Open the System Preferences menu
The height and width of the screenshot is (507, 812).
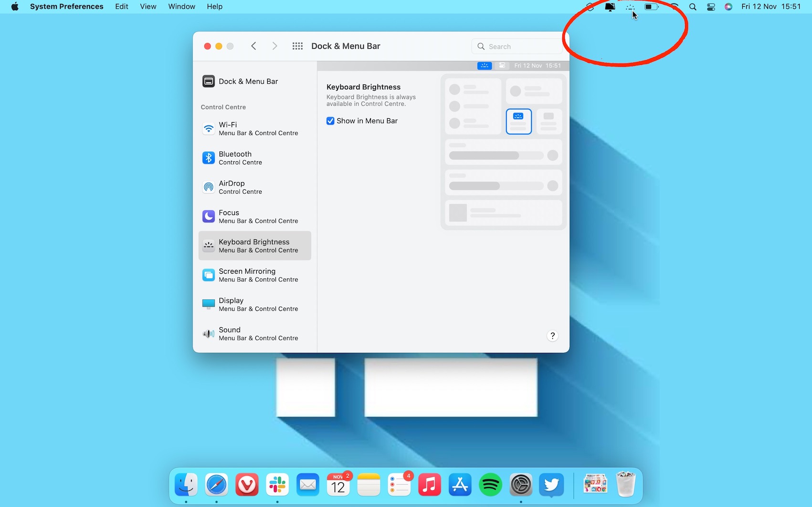(66, 6)
